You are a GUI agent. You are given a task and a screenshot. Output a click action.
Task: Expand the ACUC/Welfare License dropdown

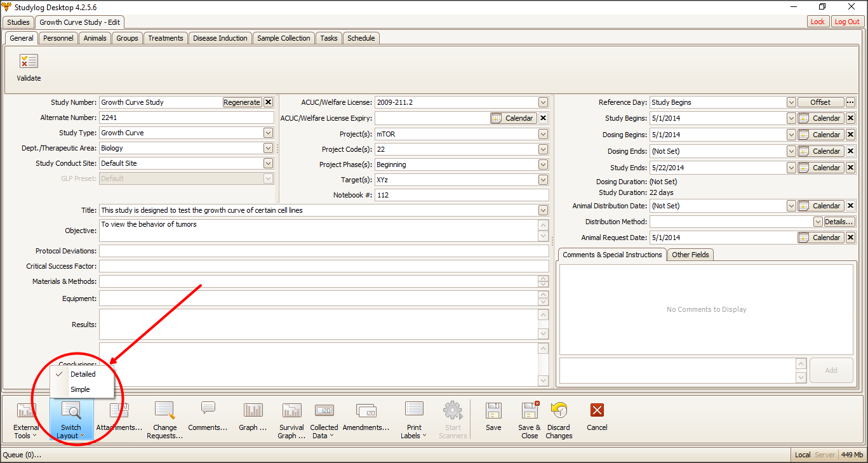pos(543,102)
